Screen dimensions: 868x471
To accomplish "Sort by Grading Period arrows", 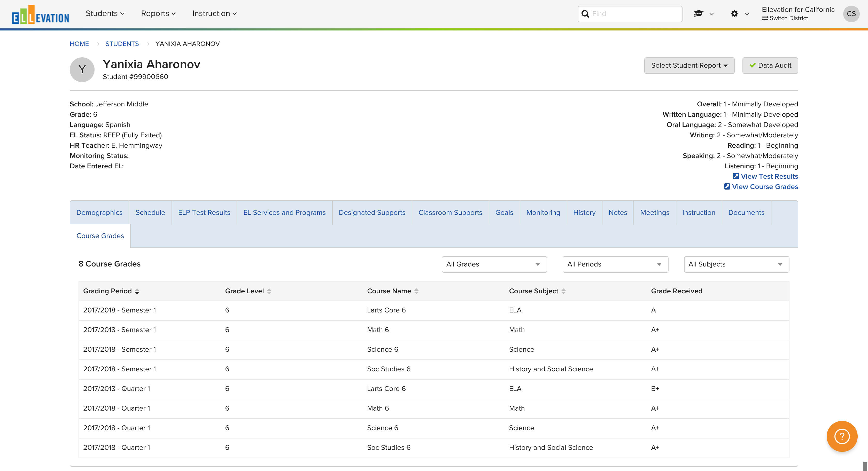I will [x=137, y=292].
